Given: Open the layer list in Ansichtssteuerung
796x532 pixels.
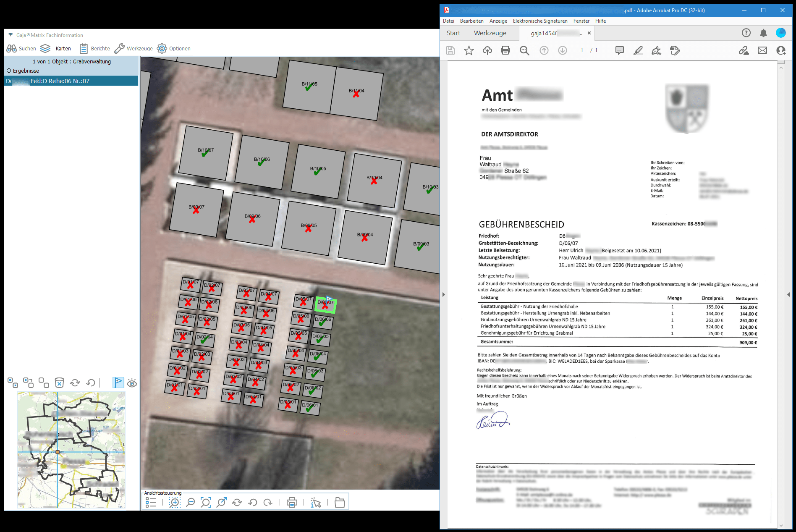Looking at the screenshot, I should point(151,502).
